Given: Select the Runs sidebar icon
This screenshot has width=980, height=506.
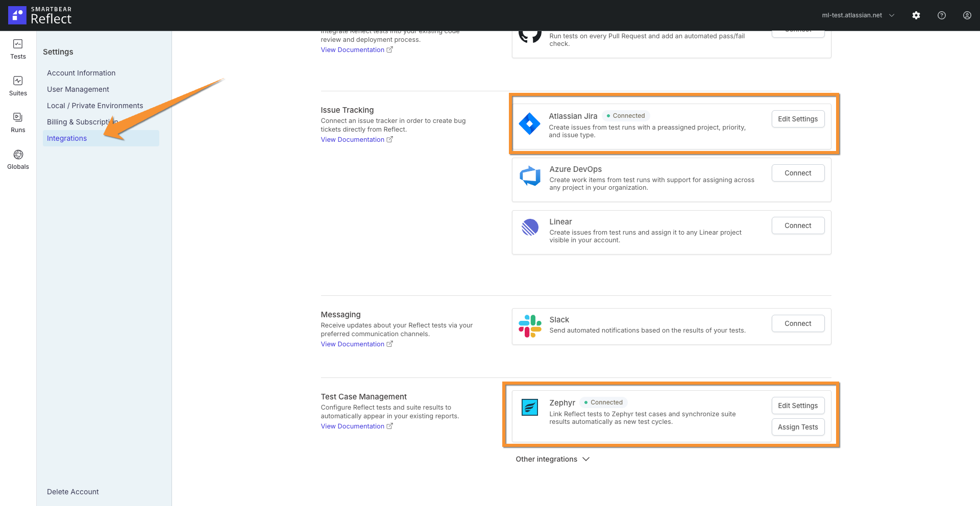Looking at the screenshot, I should (x=18, y=121).
